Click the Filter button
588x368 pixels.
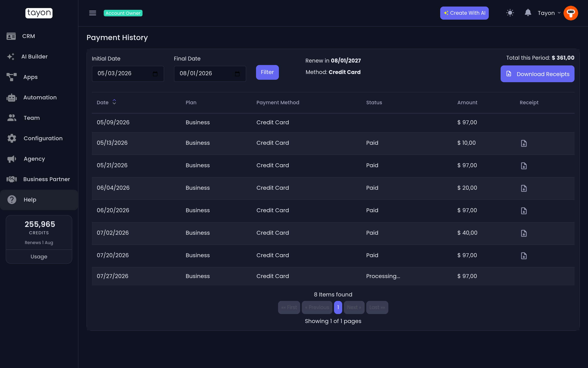click(267, 72)
